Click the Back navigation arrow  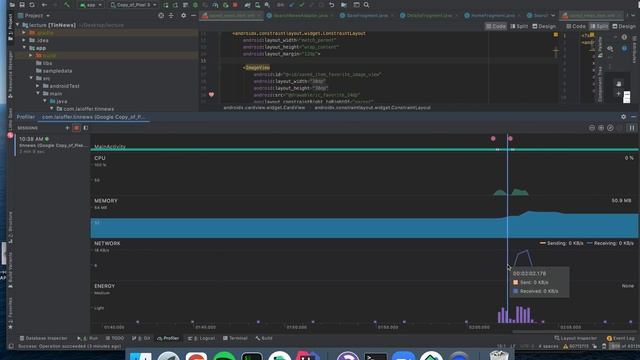44,5
